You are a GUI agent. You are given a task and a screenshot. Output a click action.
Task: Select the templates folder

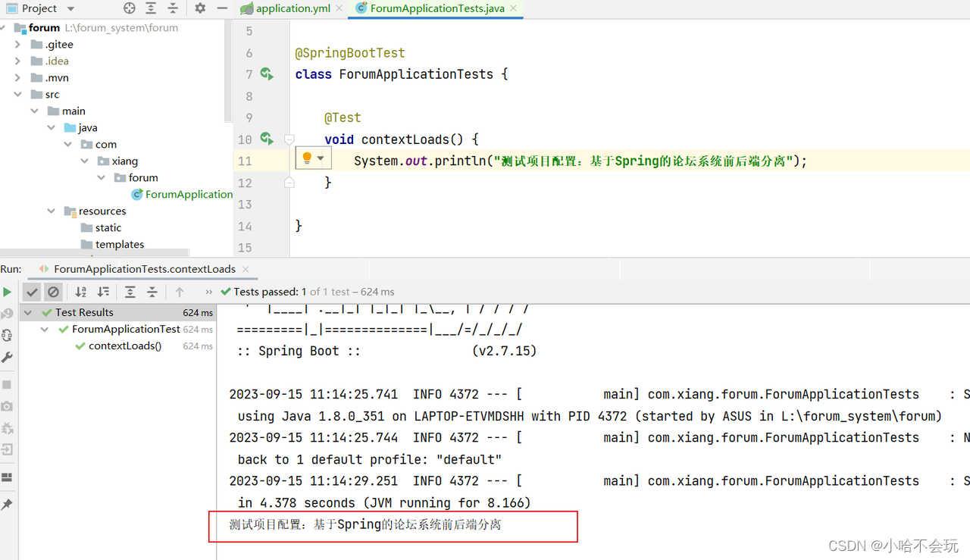click(x=120, y=244)
